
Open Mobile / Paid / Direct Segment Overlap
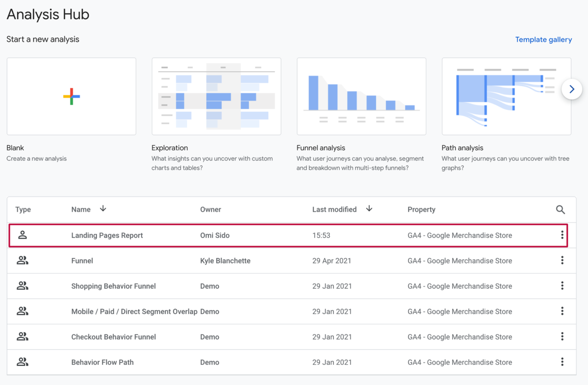(134, 312)
